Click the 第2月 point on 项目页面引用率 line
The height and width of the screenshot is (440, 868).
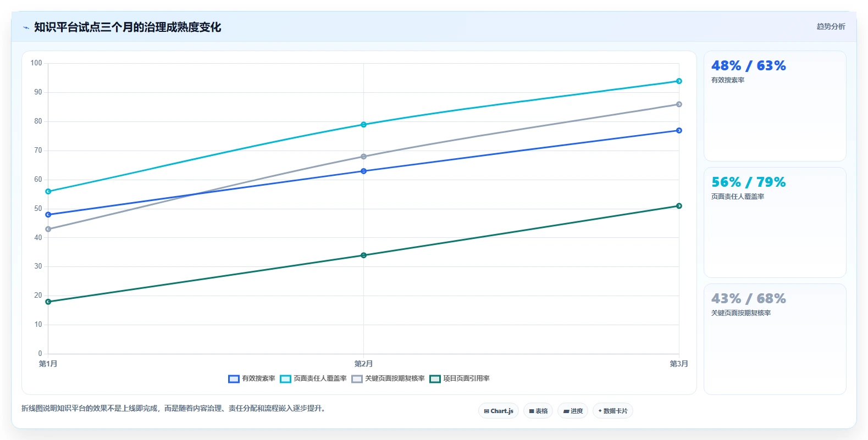pyautogui.click(x=363, y=255)
